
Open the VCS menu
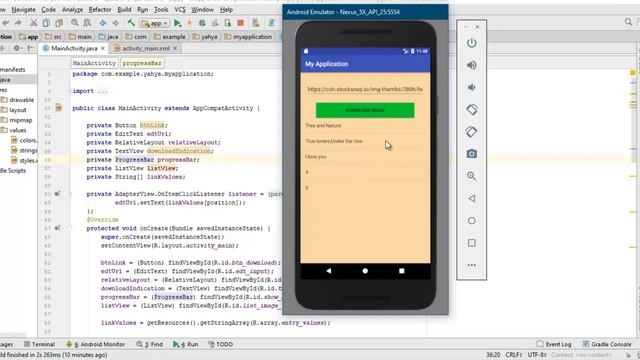(x=180, y=9)
